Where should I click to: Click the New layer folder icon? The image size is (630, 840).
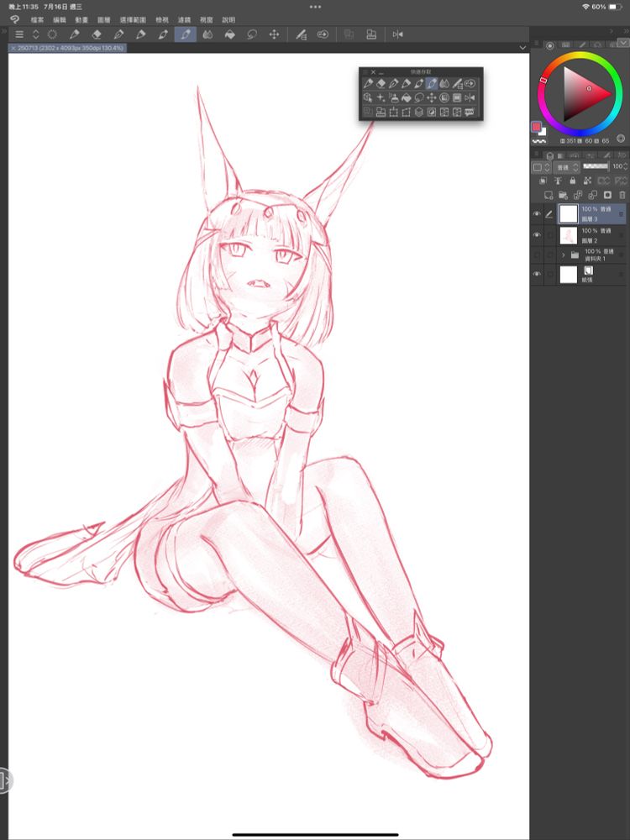[x=563, y=195]
